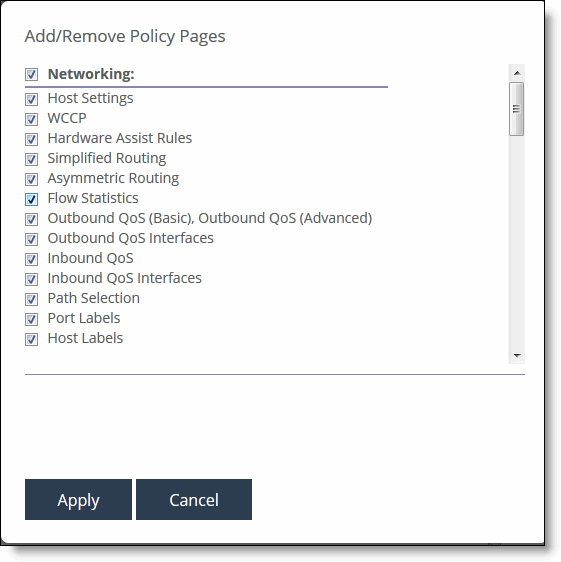Toggle the Inbound QoS checkbox

32,259
